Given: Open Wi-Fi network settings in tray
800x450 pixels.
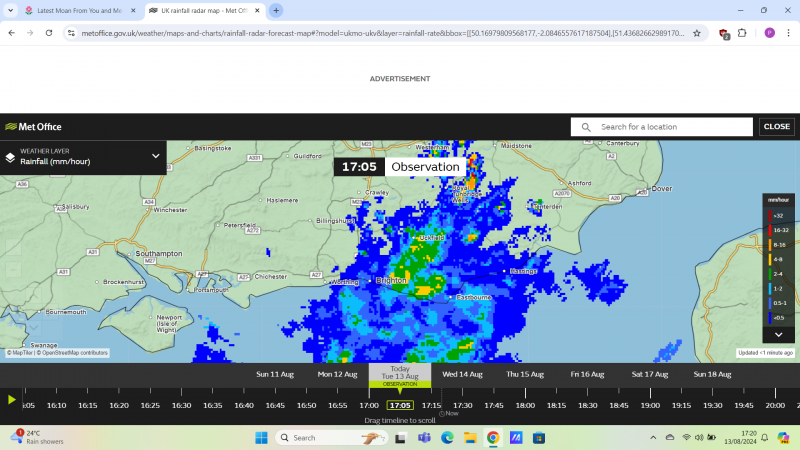Looking at the screenshot, I should point(686,438).
